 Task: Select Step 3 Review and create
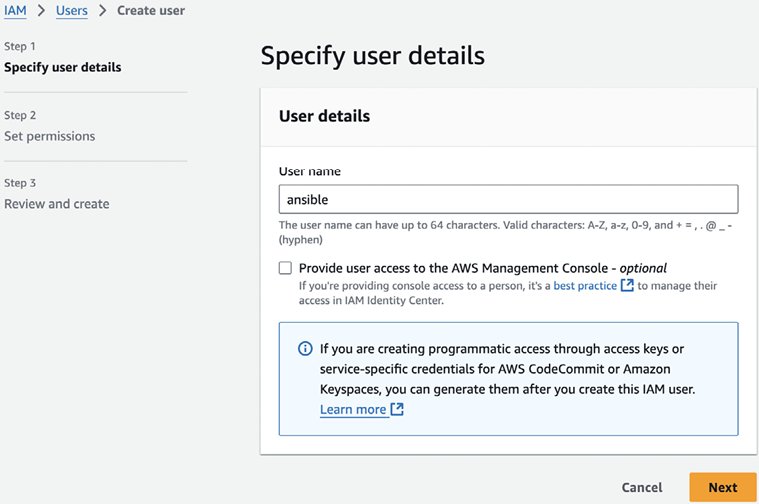(57, 204)
